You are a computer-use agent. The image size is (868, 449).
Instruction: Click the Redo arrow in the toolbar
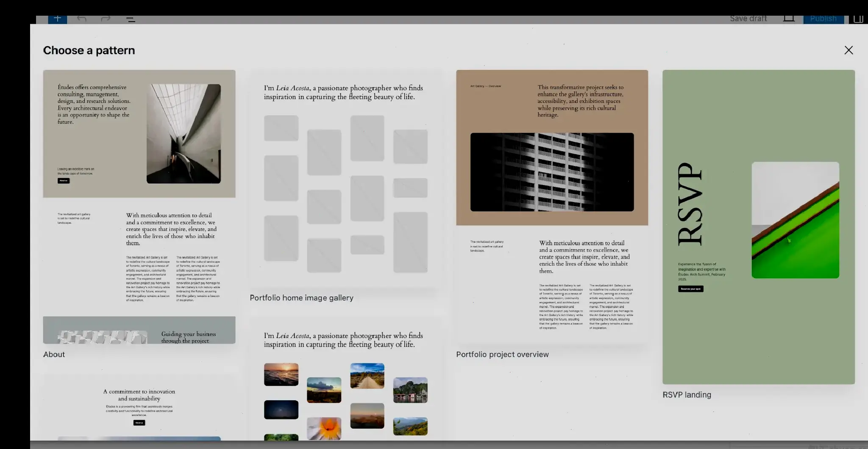click(106, 19)
